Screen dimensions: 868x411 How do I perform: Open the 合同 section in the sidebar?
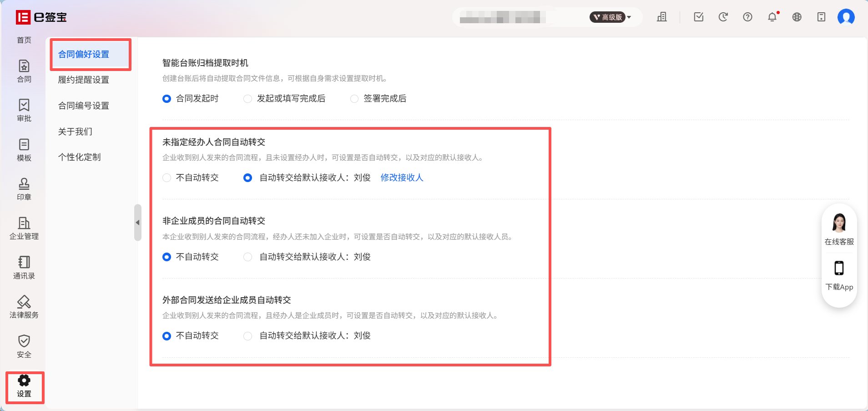tap(24, 71)
